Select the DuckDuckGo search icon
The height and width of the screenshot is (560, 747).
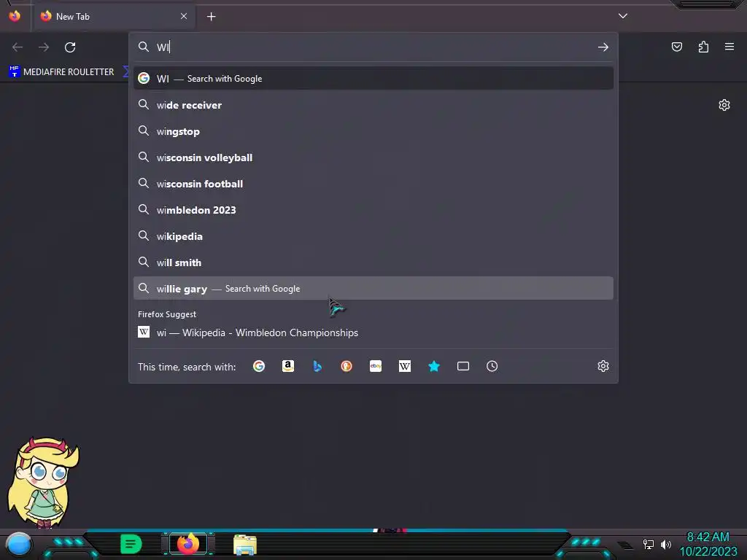tap(347, 366)
